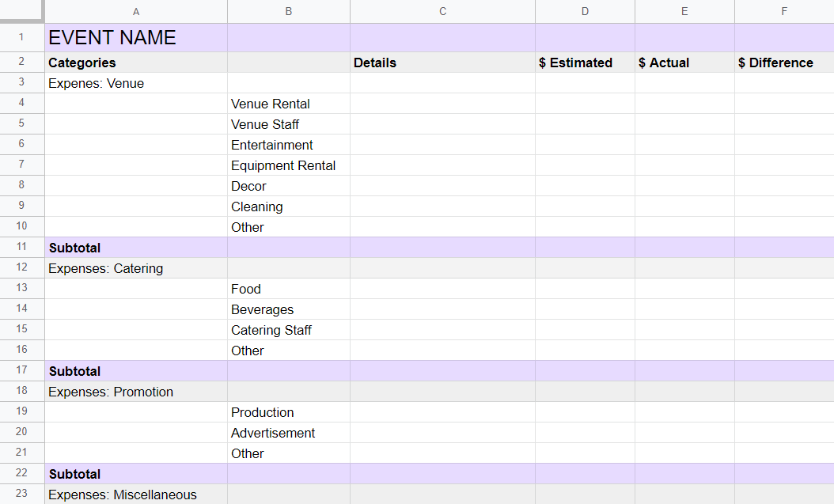
Task: Select the Production cell
Action: 289,412
